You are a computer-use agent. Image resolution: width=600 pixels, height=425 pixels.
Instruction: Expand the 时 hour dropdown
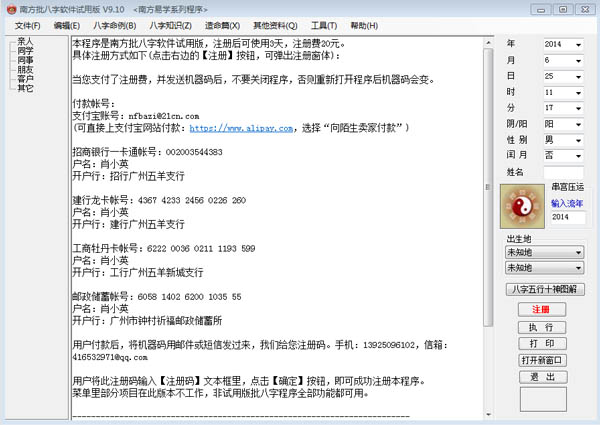point(578,93)
